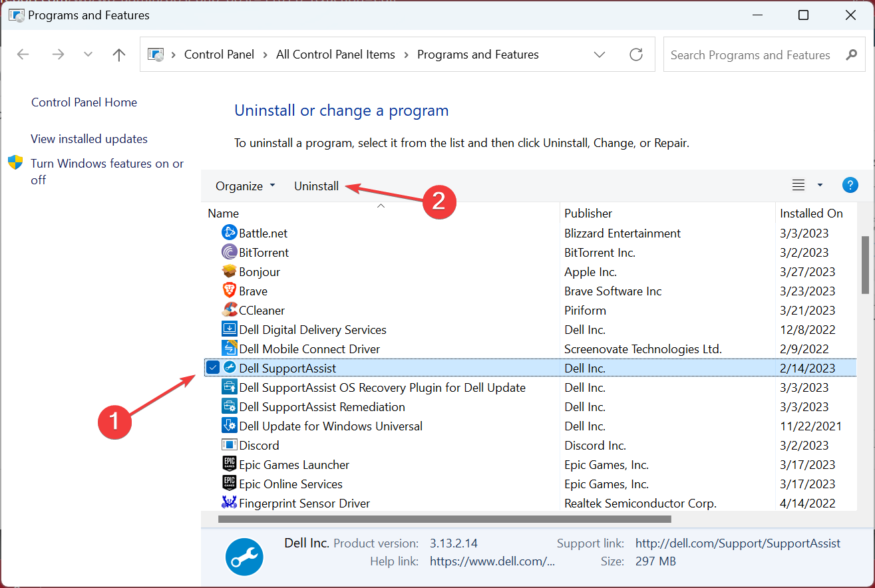Select the BitTorrent row name
This screenshot has width=875, height=588.
coord(264,253)
